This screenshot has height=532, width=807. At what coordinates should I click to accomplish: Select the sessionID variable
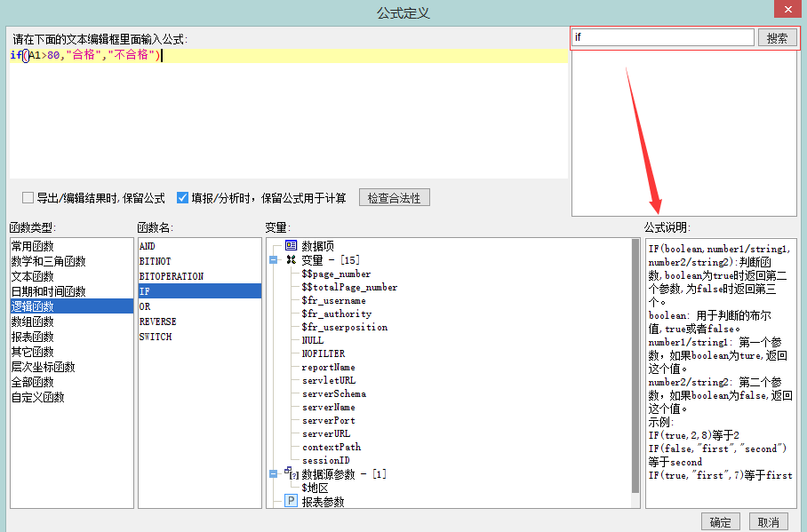[x=326, y=460]
